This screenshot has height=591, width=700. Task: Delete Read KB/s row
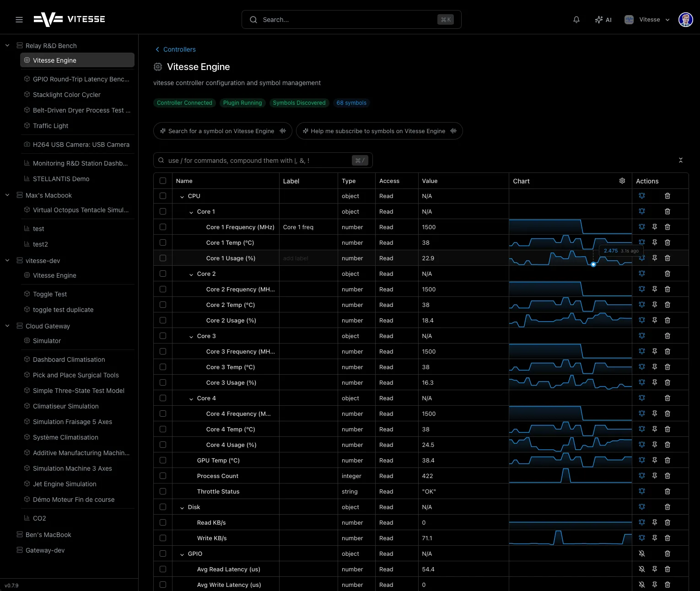click(668, 522)
